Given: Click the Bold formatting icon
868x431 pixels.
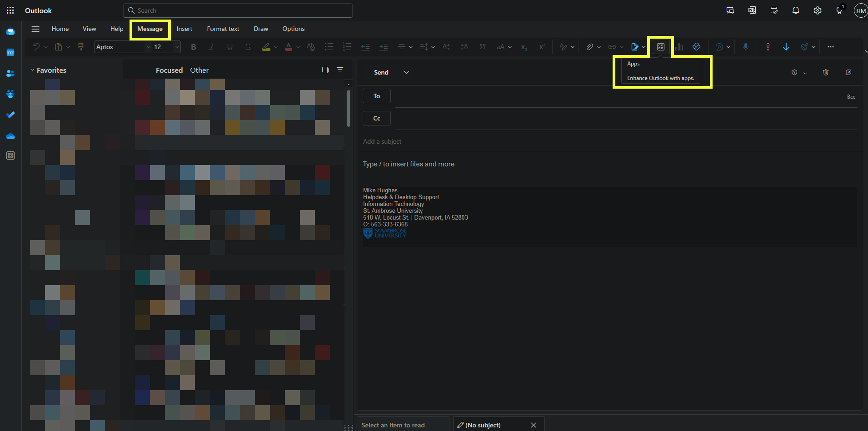Looking at the screenshot, I should pos(194,47).
